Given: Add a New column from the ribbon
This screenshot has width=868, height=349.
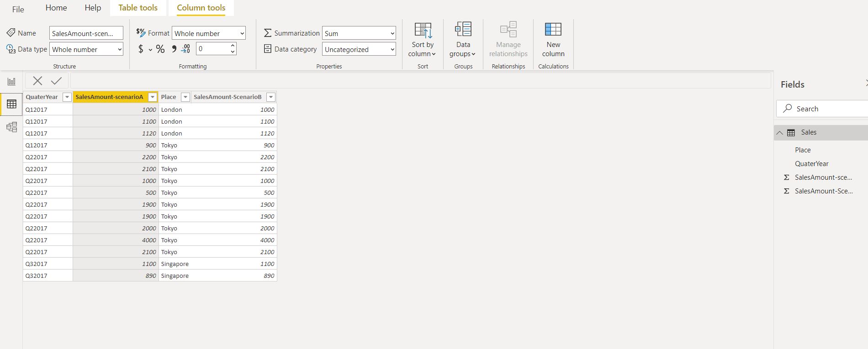Looking at the screenshot, I should coord(553,29).
